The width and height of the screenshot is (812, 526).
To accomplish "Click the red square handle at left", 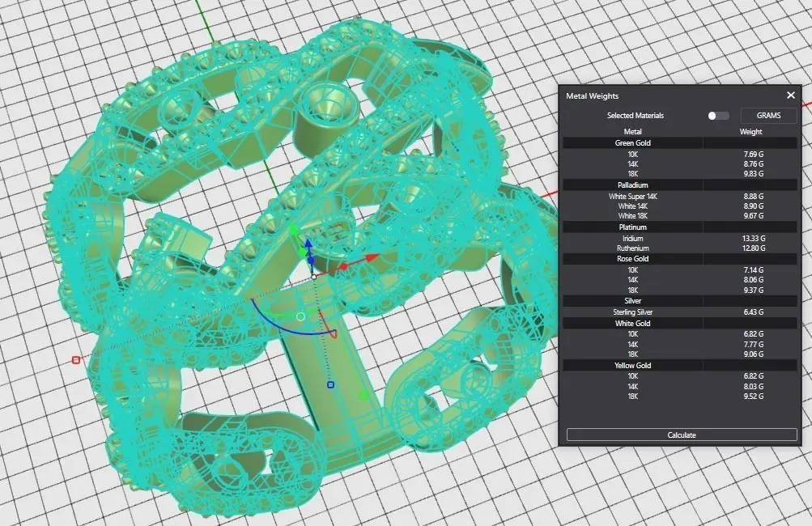I will click(76, 360).
